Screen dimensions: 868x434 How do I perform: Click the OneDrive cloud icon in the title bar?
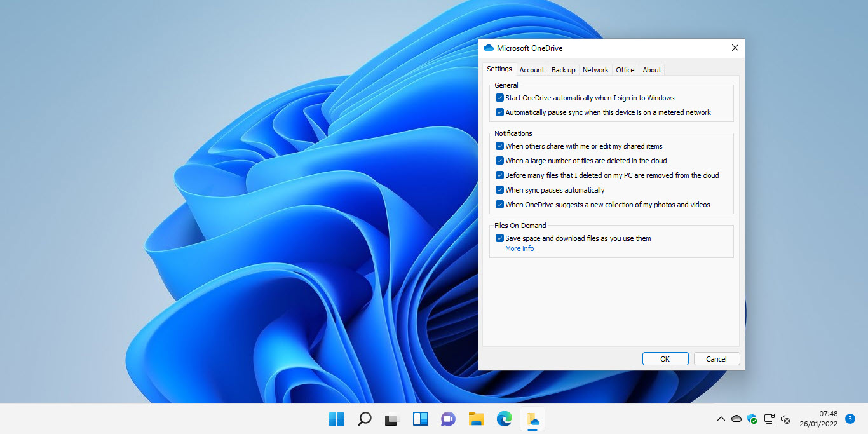pyautogui.click(x=488, y=48)
